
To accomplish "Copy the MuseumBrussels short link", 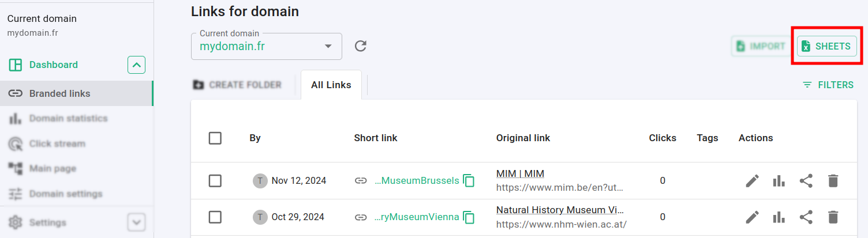I will [x=469, y=181].
